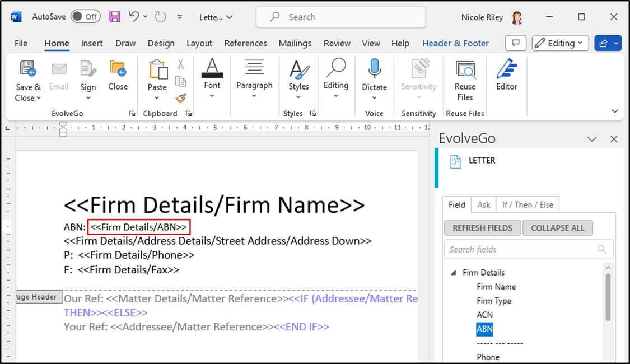The image size is (630, 364).
Task: Open the document title dropdown
Action: pos(230,17)
